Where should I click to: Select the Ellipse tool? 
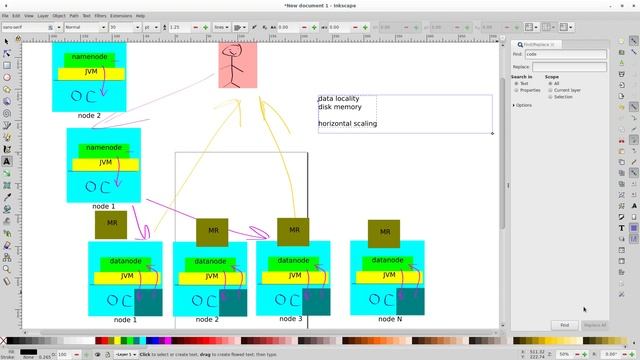tap(7, 78)
